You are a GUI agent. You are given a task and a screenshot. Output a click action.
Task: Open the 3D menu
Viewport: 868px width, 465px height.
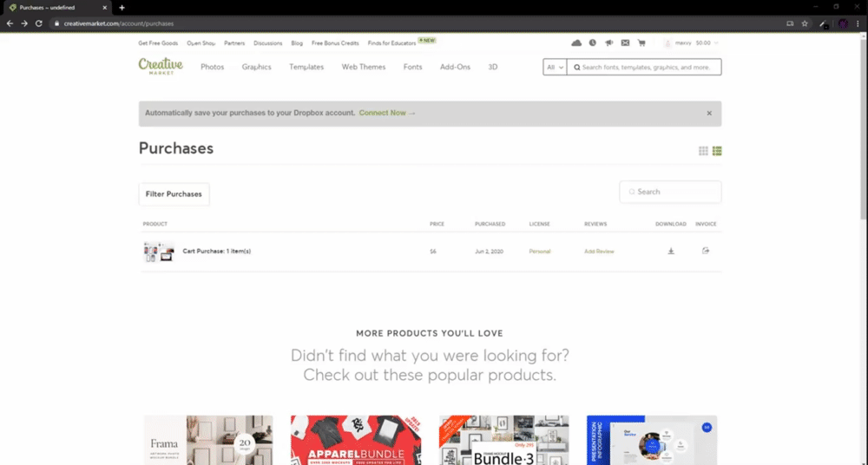click(493, 67)
